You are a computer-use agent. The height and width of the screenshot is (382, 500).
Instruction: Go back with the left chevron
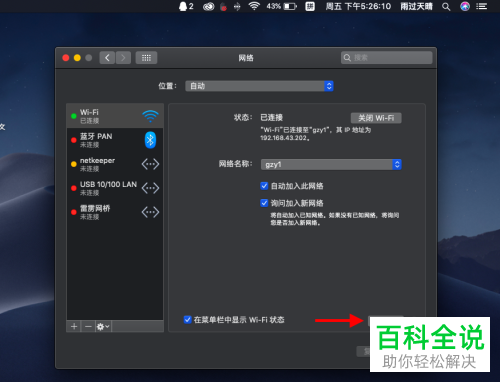tap(107, 58)
